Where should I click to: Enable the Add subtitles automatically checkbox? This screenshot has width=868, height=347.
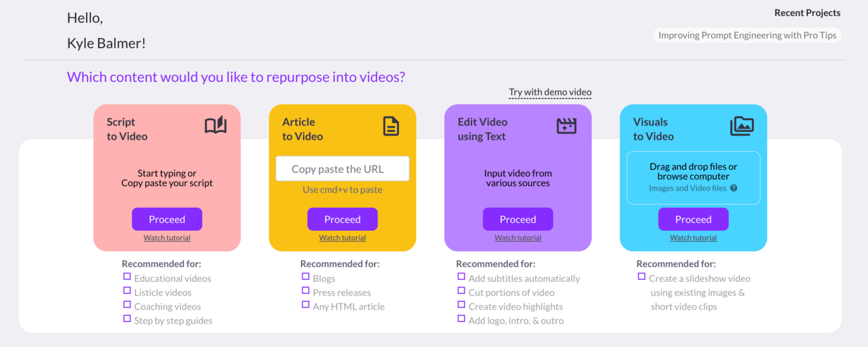point(462,277)
